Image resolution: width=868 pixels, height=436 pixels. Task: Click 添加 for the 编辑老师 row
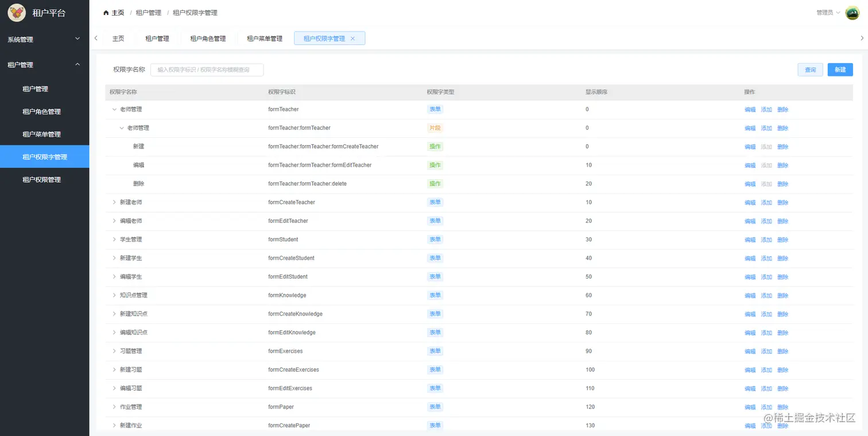(x=766, y=221)
